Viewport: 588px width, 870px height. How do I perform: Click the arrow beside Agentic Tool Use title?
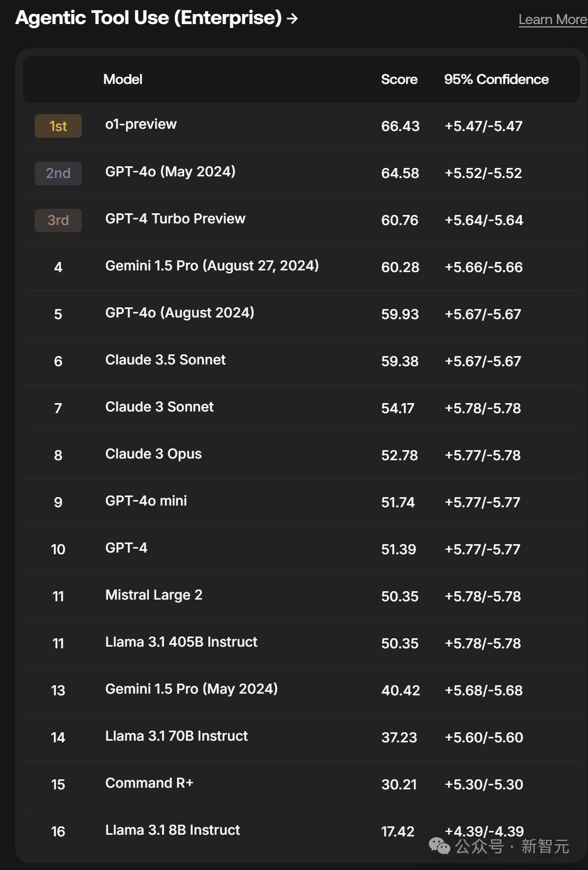(x=292, y=19)
